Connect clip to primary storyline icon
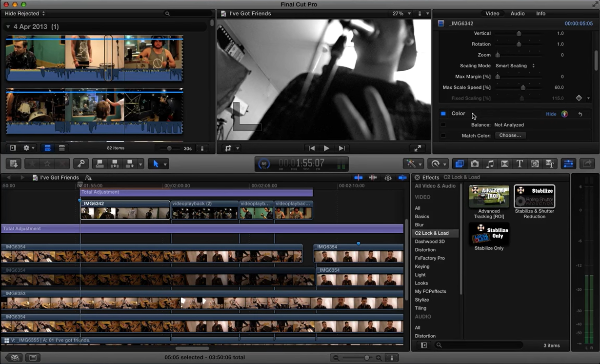The image size is (600, 364). pos(100,164)
